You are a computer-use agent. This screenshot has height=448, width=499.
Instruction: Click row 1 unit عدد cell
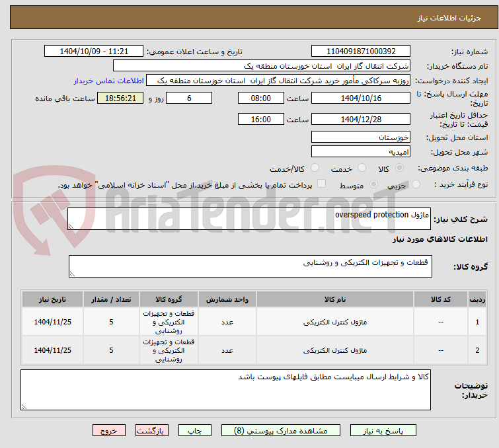click(x=227, y=322)
